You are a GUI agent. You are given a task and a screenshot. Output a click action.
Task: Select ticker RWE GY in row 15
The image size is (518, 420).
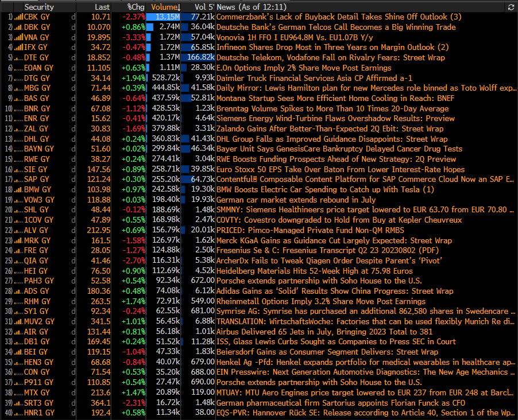37,160
